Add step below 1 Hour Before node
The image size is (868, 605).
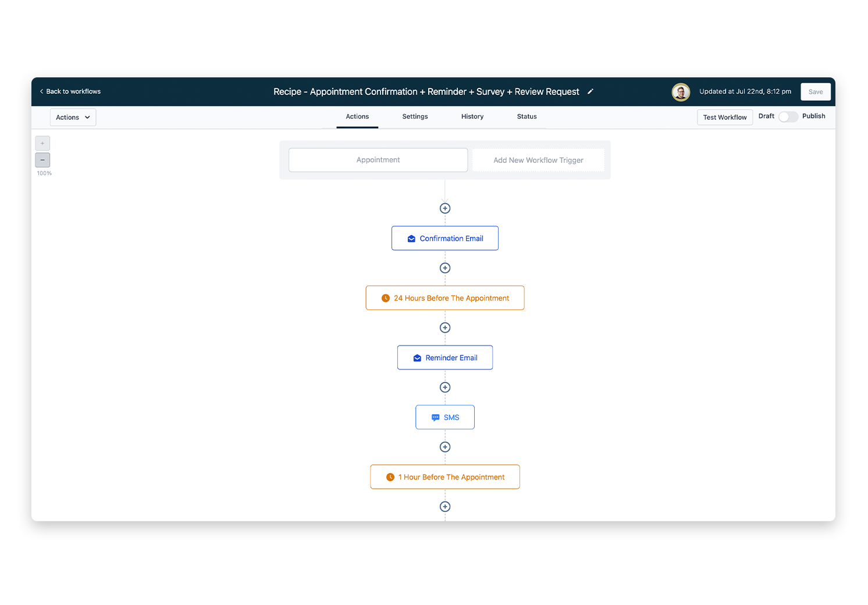tap(445, 507)
